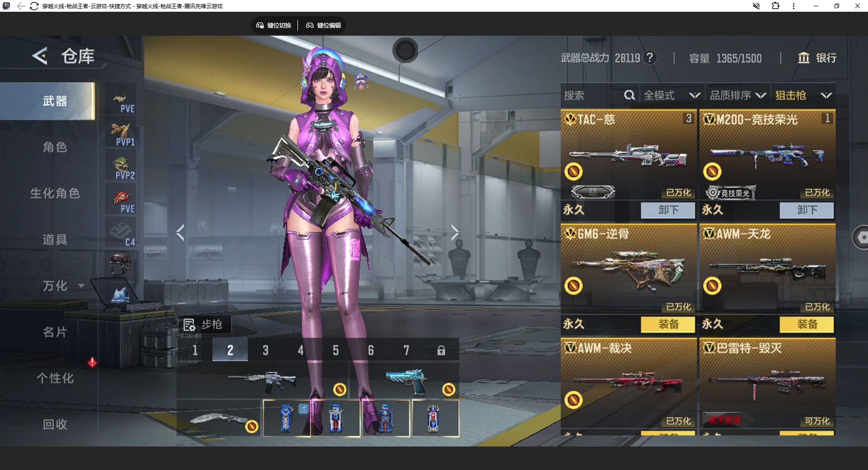
Task: Open the extensions puzzle icon
Action: (x=775, y=6)
